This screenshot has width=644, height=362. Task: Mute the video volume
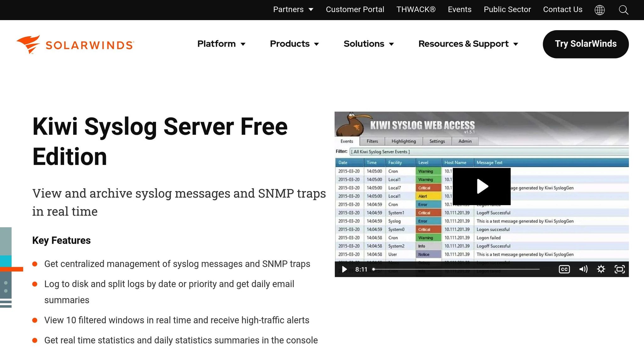(x=584, y=269)
